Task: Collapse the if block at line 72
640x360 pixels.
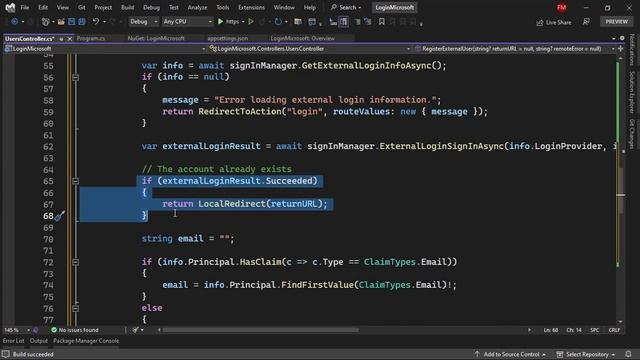Action: (76, 262)
